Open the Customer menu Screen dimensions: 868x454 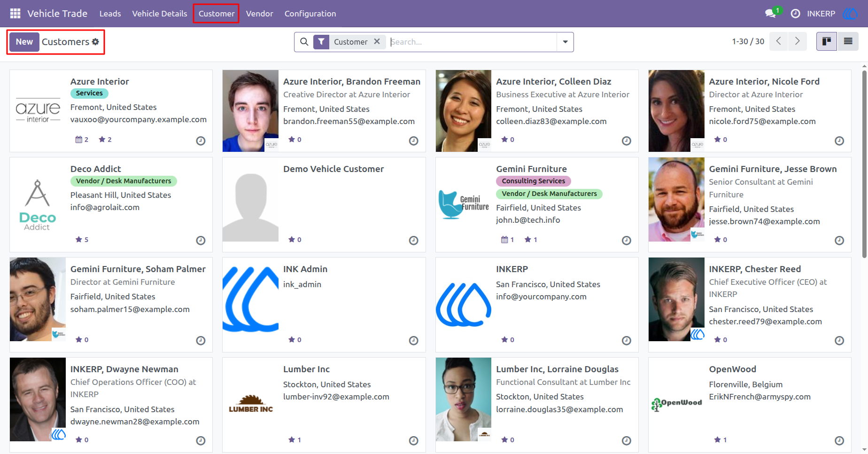[x=217, y=14]
